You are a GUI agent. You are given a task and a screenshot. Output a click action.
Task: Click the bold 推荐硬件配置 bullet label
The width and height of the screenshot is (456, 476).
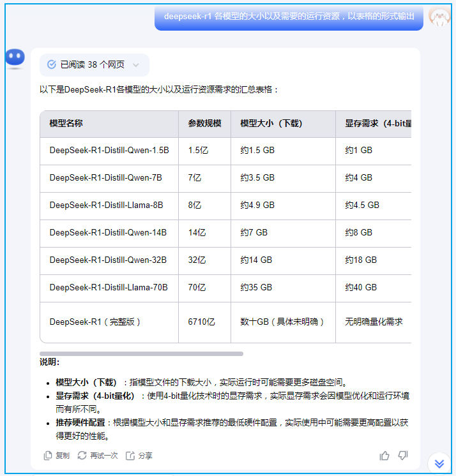click(x=80, y=423)
